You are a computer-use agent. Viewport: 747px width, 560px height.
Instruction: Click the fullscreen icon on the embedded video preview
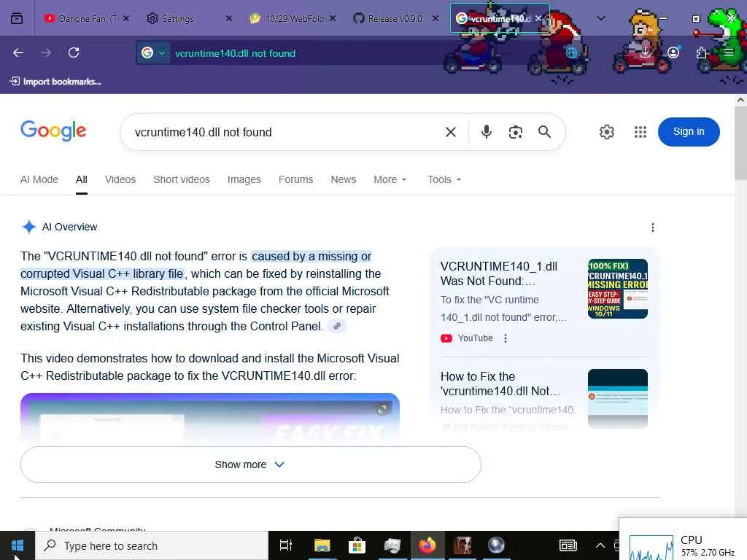[x=382, y=409]
